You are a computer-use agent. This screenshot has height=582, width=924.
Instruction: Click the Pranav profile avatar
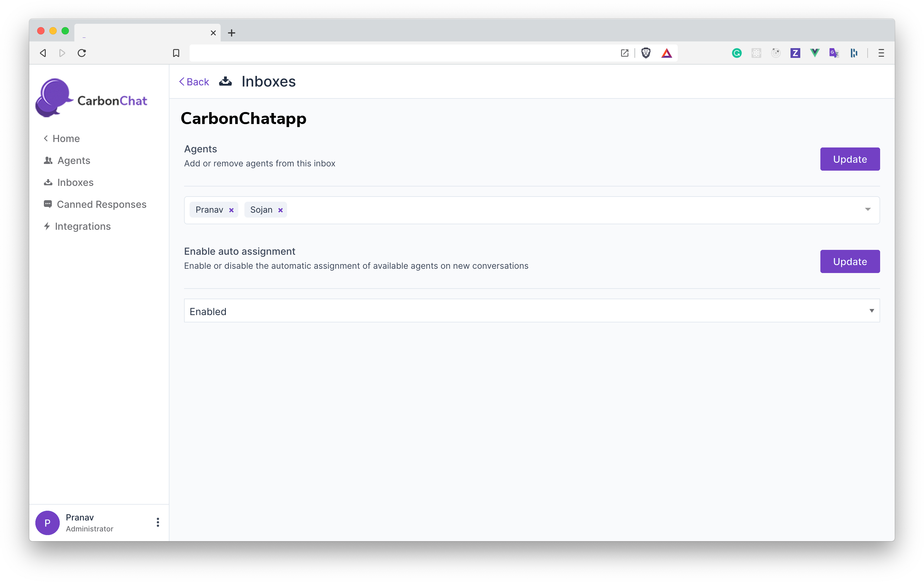pos(47,523)
